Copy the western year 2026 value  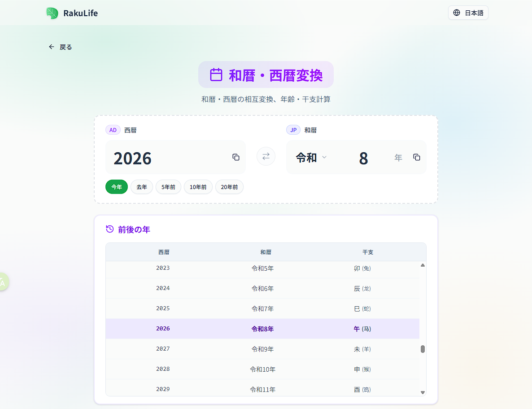click(236, 157)
